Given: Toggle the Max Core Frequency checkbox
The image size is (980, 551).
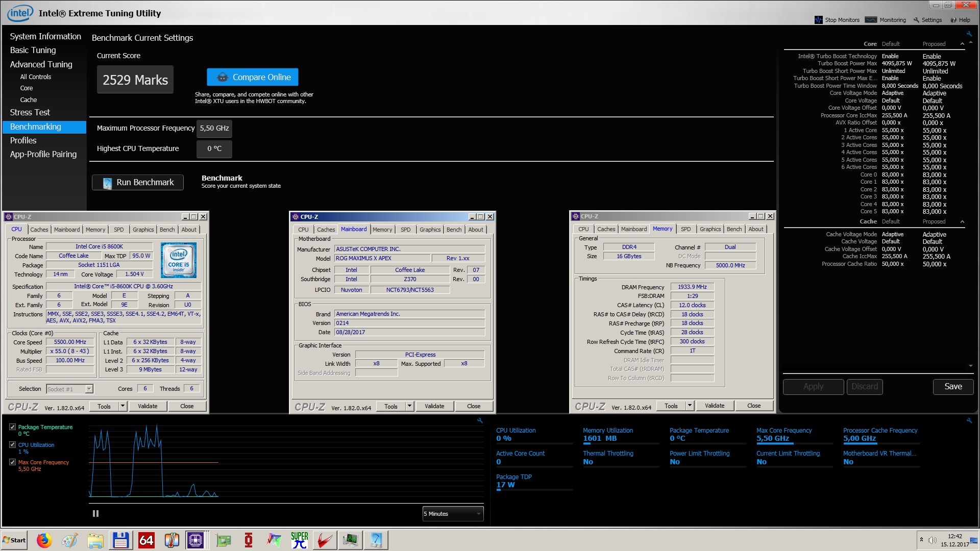Looking at the screenshot, I should coord(13,462).
